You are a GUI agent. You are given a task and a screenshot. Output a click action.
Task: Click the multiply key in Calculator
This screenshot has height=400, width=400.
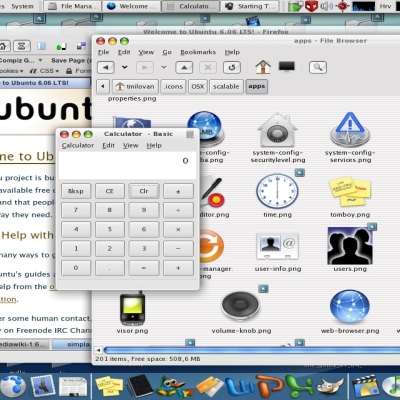(x=178, y=229)
